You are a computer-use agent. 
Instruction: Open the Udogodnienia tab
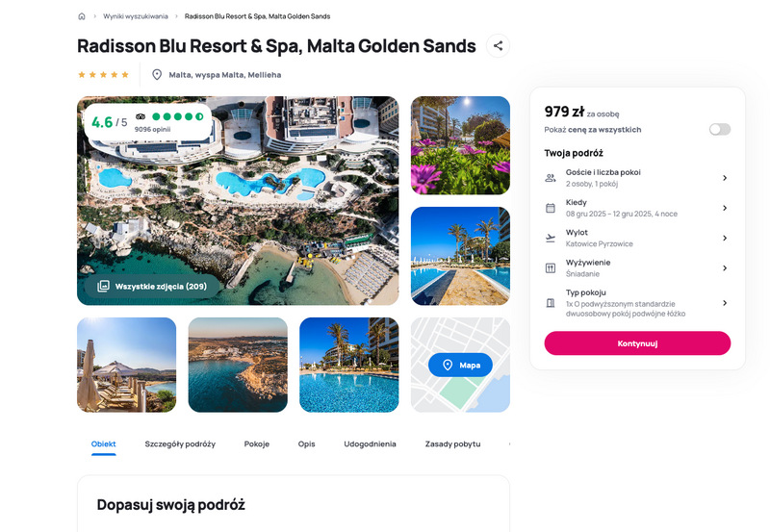coord(370,444)
